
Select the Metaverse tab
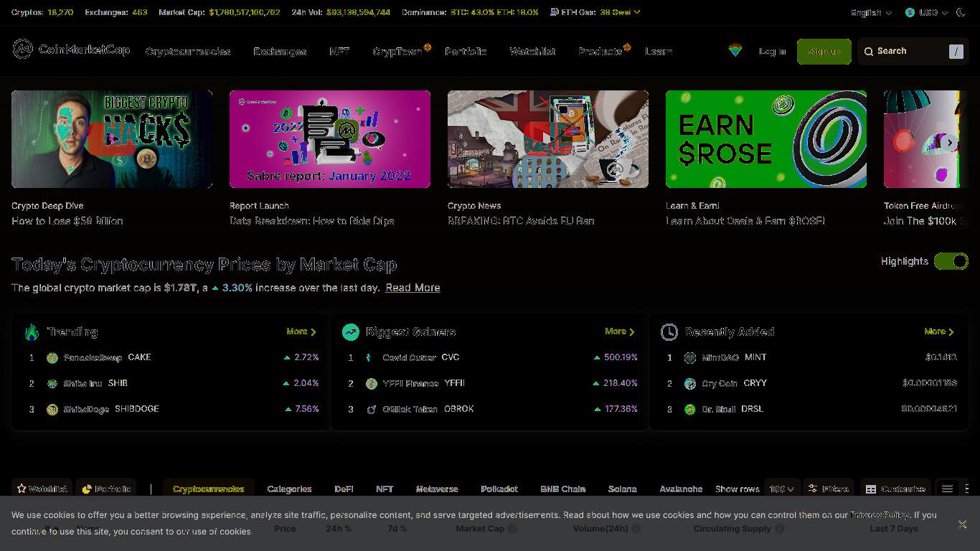click(x=437, y=489)
